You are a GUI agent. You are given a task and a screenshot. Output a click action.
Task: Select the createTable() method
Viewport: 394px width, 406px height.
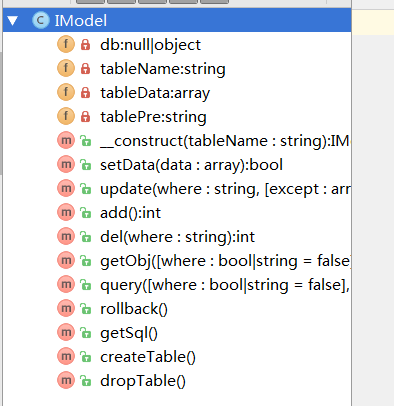tap(148, 357)
